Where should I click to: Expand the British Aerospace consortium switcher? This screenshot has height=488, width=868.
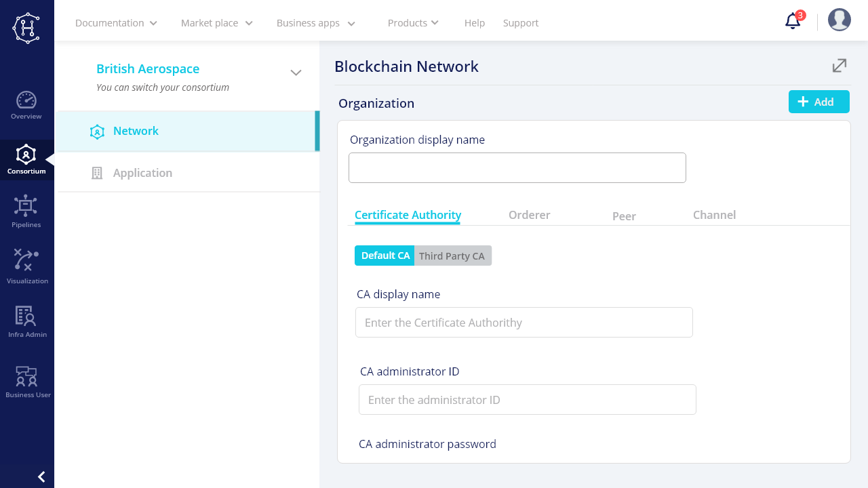pyautogui.click(x=296, y=73)
